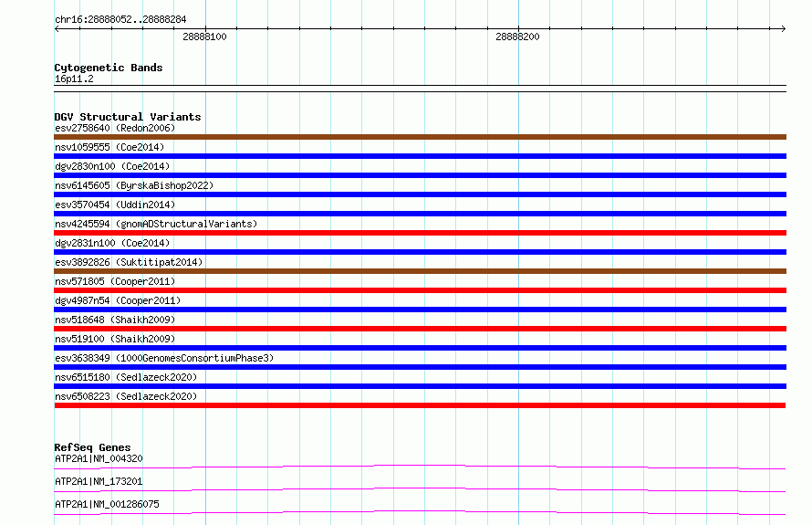
Task: Select the blue bar under dgv2830n100
Action: (420, 175)
